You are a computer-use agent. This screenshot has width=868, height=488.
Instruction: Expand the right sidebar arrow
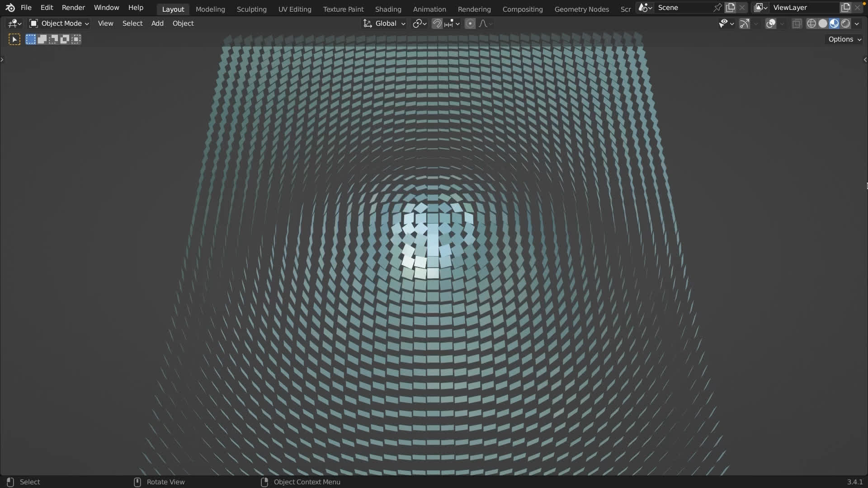point(865,59)
